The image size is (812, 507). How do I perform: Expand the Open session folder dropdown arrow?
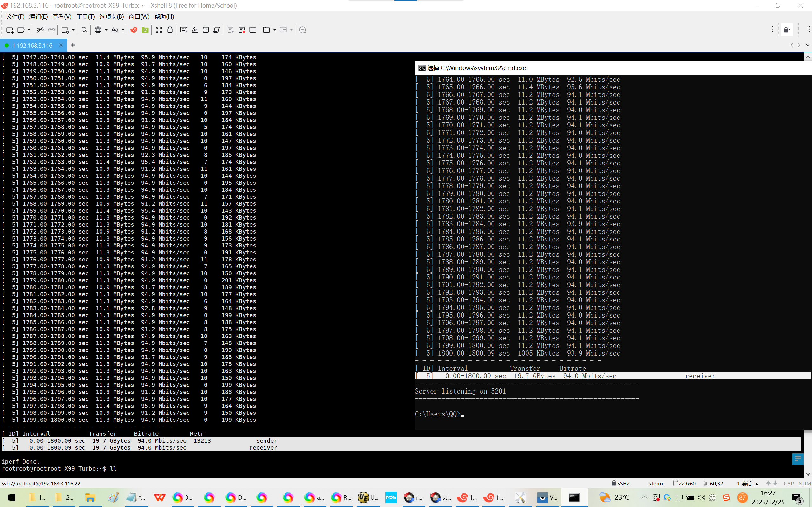29,30
